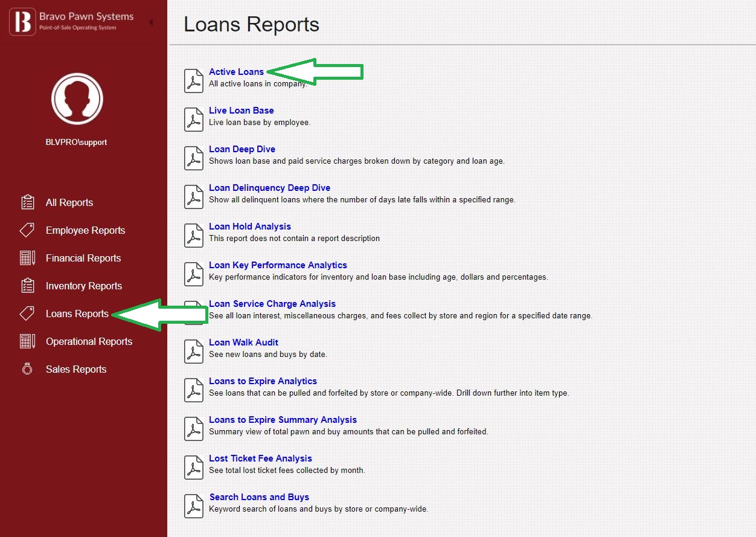Click the Bravo Pawn Systems logo

[x=71, y=22]
